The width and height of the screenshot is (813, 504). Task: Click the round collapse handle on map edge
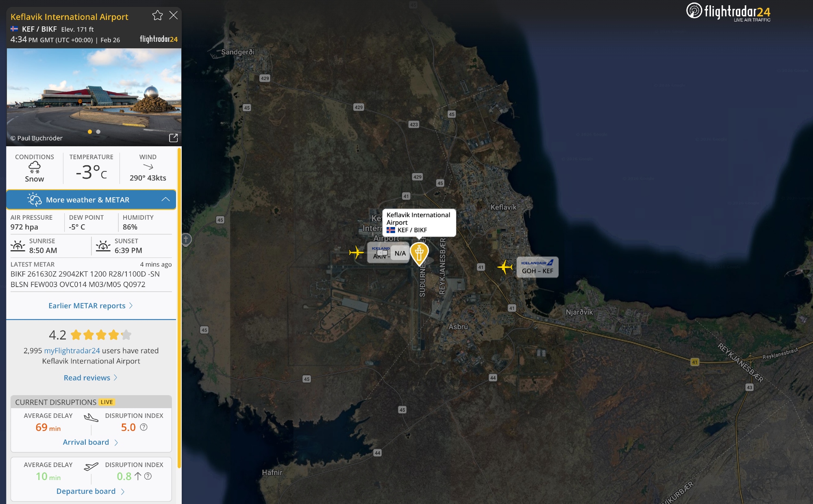click(186, 239)
